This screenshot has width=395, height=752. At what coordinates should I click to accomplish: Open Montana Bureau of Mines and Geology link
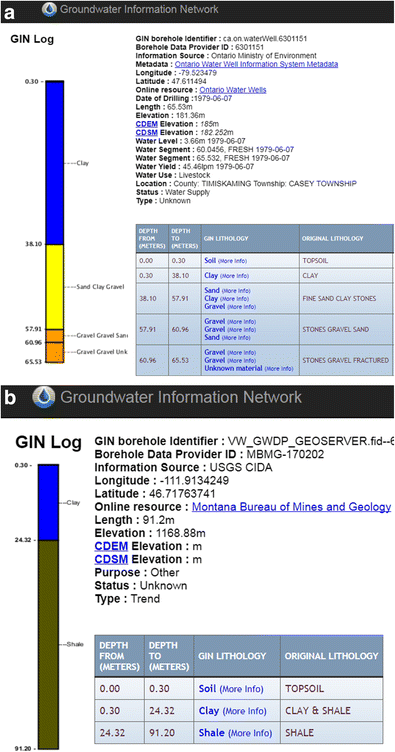pos(291,507)
